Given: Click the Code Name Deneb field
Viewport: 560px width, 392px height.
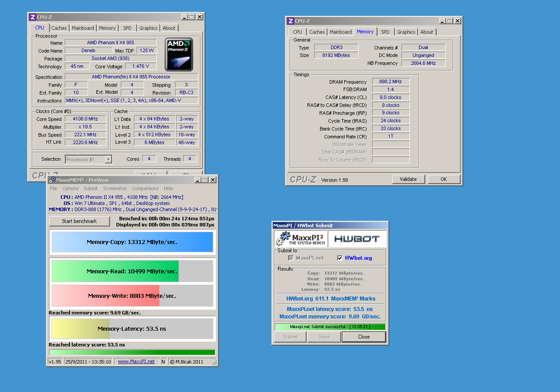Looking at the screenshot, I should click(x=88, y=50).
